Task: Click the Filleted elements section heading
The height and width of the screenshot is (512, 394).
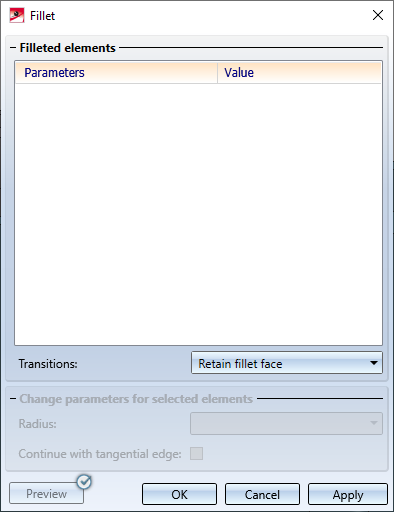Action: point(68,48)
